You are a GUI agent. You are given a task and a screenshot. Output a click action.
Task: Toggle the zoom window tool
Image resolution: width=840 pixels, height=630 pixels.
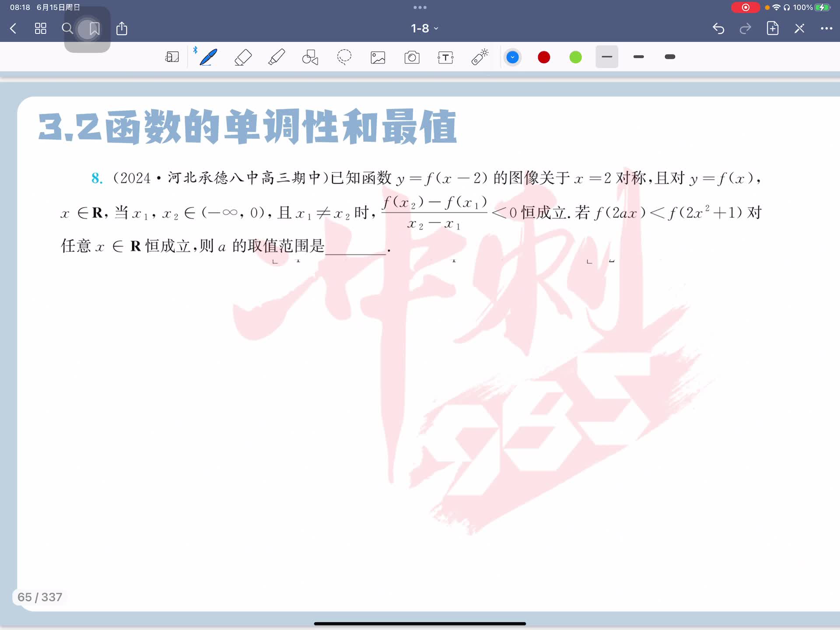click(x=172, y=57)
